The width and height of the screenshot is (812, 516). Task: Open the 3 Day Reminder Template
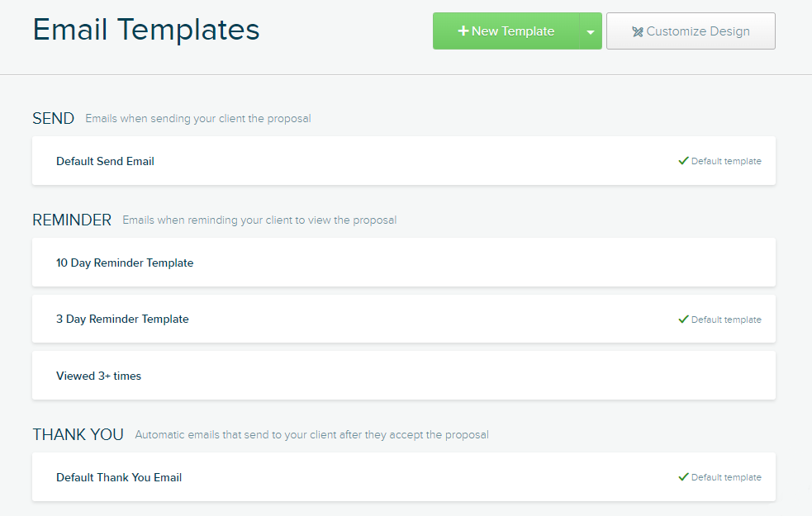pyautogui.click(x=404, y=319)
